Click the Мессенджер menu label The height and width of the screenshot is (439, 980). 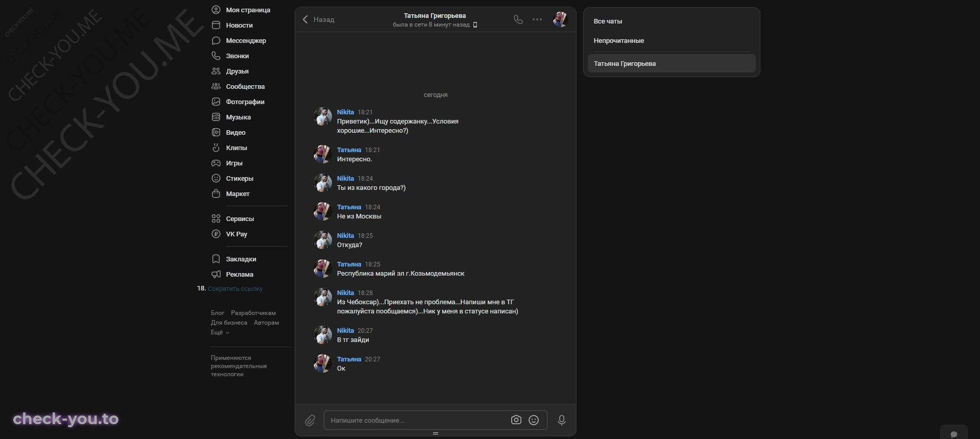(x=246, y=40)
